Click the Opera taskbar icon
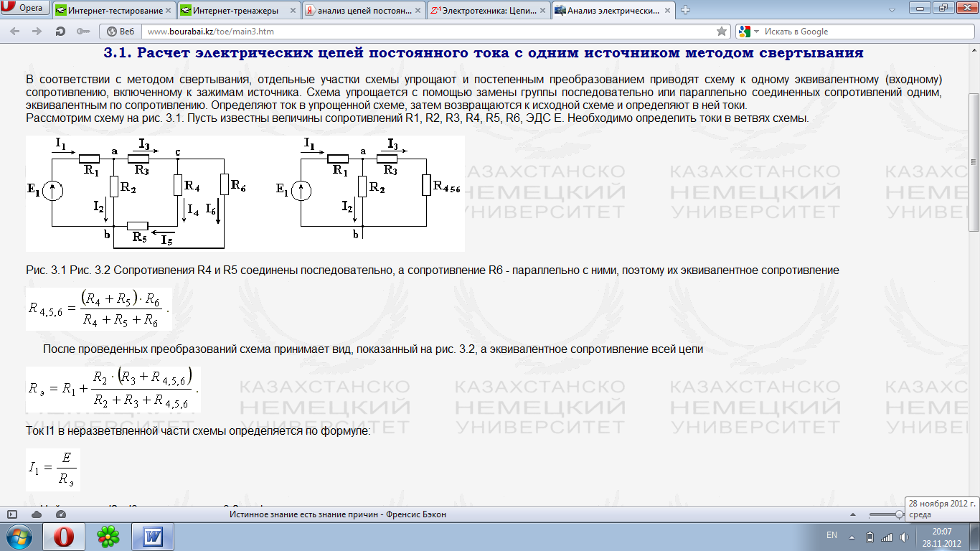 pyautogui.click(x=65, y=537)
